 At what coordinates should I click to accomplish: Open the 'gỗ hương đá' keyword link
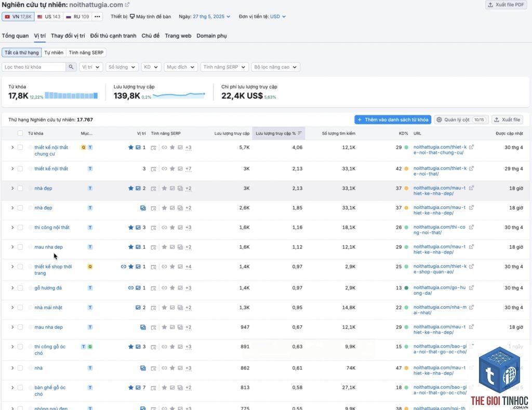point(48,288)
